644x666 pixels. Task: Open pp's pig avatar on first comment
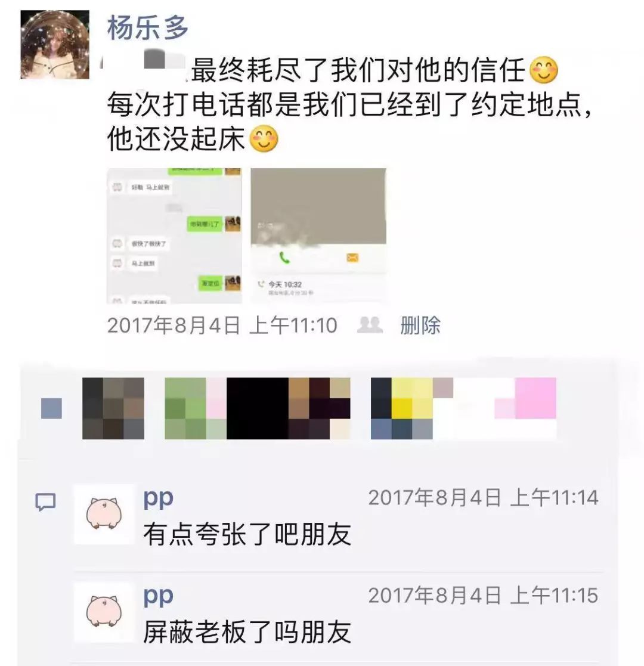[x=104, y=514]
